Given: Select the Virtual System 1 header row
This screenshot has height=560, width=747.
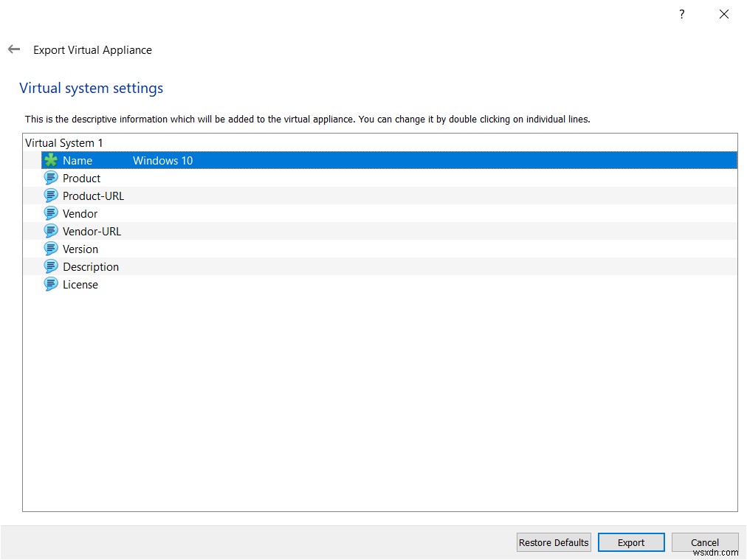Looking at the screenshot, I should click(x=64, y=142).
